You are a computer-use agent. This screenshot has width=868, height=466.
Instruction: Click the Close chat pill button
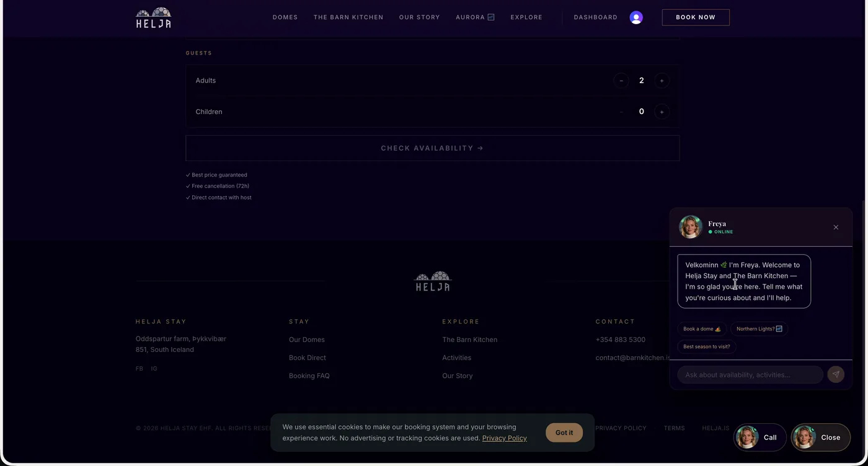click(x=821, y=437)
